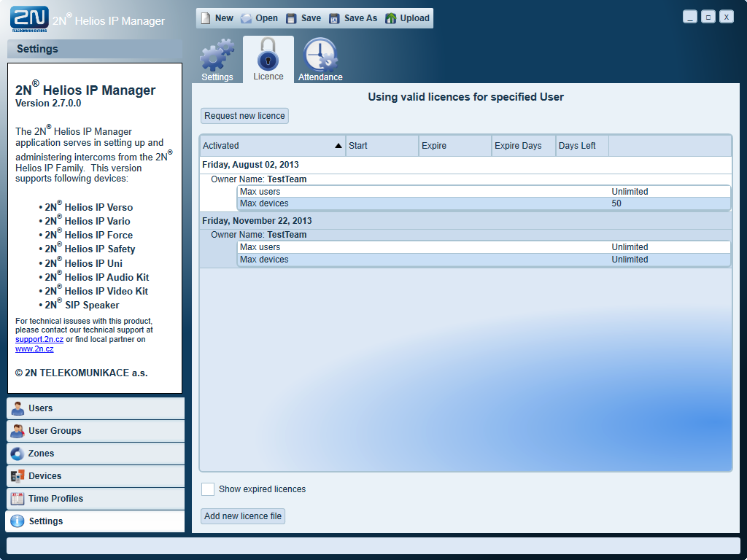This screenshot has height=560, width=747.
Task: Click Owner Name TestTeam under November licence
Action: point(259,235)
